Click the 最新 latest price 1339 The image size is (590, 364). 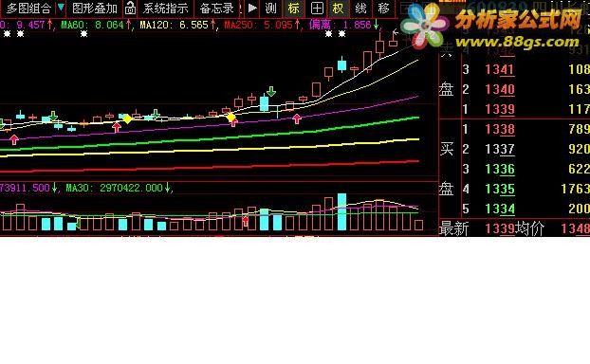pyautogui.click(x=500, y=228)
